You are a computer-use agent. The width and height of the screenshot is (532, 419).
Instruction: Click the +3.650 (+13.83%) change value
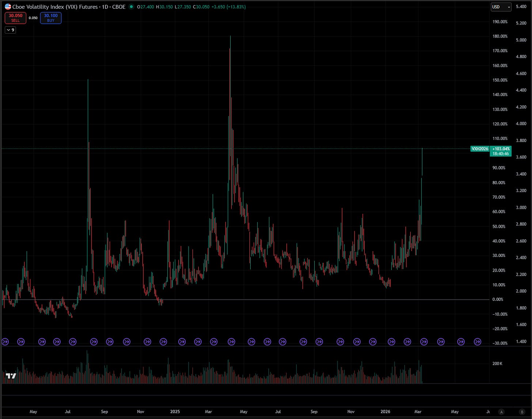coord(229,7)
